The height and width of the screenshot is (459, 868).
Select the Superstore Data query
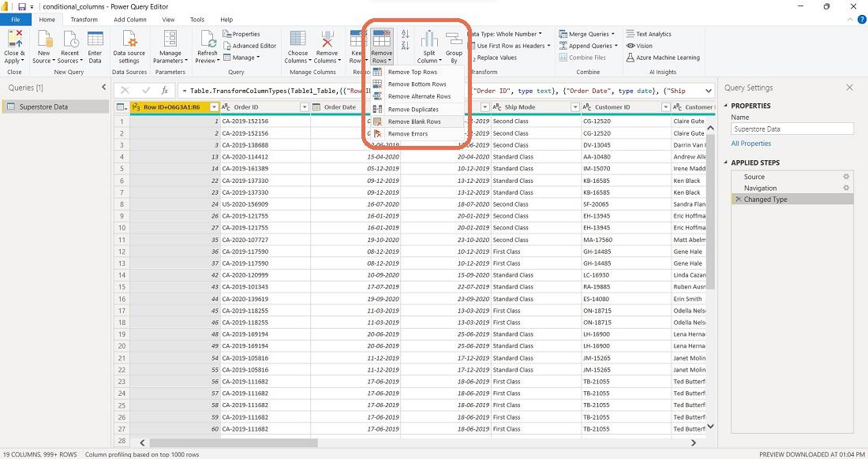pyautogui.click(x=54, y=106)
